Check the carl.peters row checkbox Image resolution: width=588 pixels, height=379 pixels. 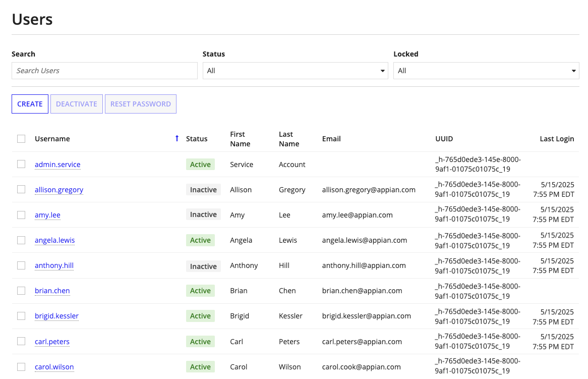(21, 341)
